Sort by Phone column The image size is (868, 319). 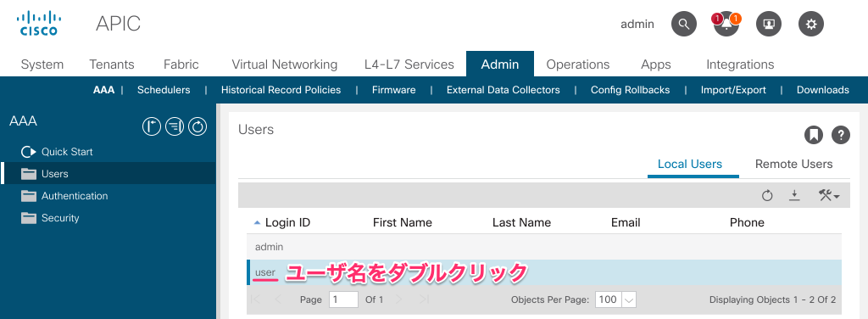pyautogui.click(x=747, y=222)
